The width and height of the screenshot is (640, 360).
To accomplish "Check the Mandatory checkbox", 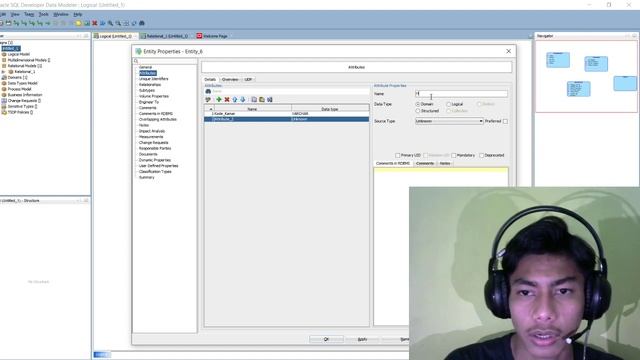I will pyautogui.click(x=453, y=156).
